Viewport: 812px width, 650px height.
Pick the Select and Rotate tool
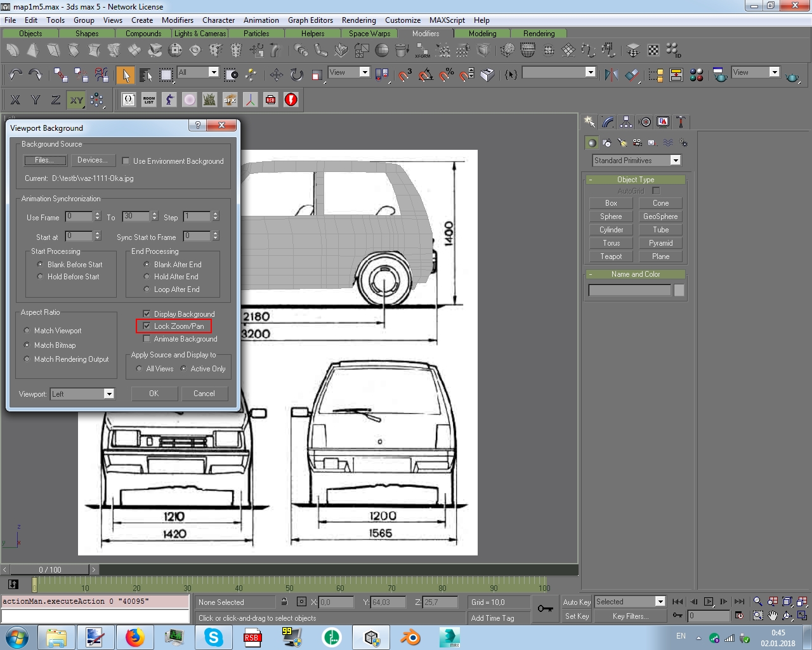(x=296, y=75)
